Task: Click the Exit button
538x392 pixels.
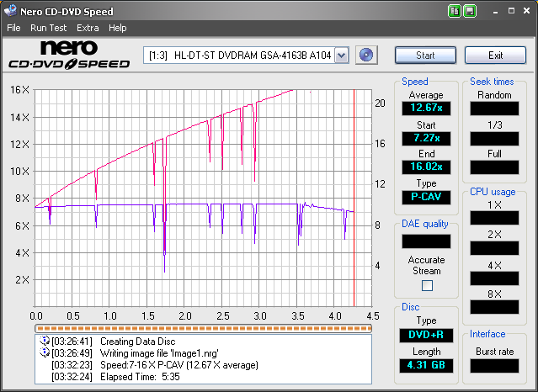Action: coord(495,56)
